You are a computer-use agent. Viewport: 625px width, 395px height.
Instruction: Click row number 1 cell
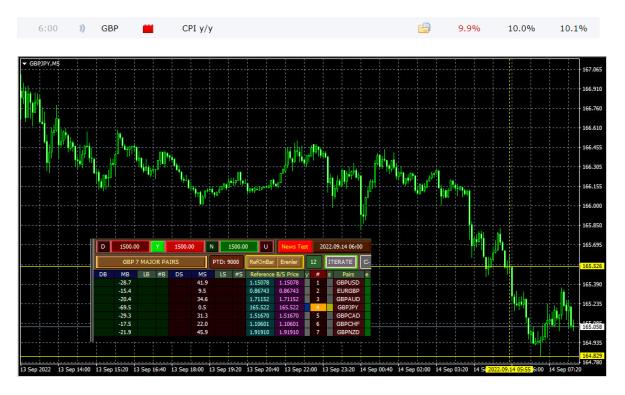click(x=318, y=283)
